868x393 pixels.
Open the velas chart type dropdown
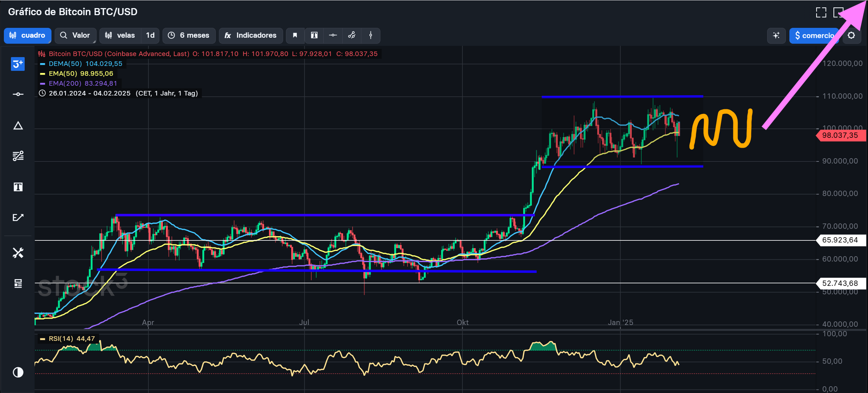point(120,35)
